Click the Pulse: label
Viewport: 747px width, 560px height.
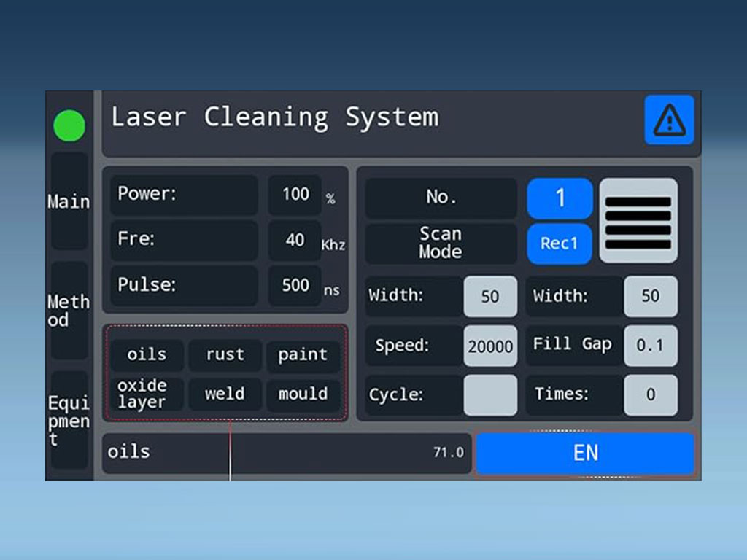[147, 285]
